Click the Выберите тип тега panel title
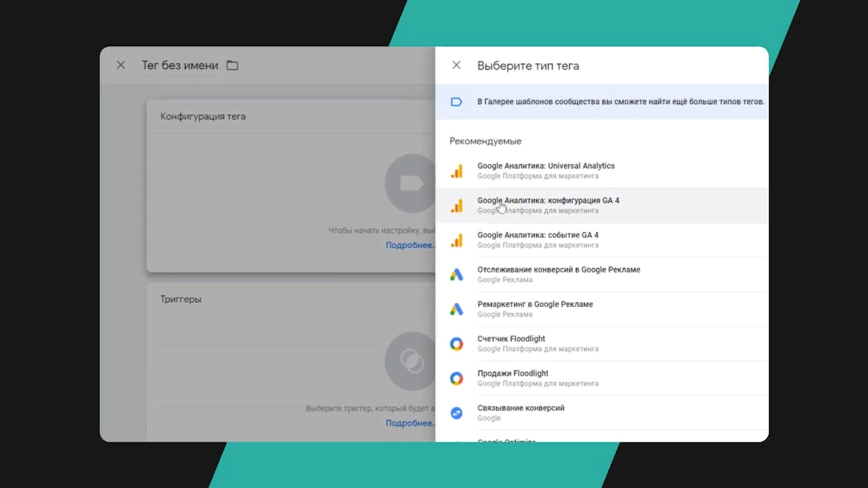This screenshot has height=488, width=868. (x=528, y=66)
